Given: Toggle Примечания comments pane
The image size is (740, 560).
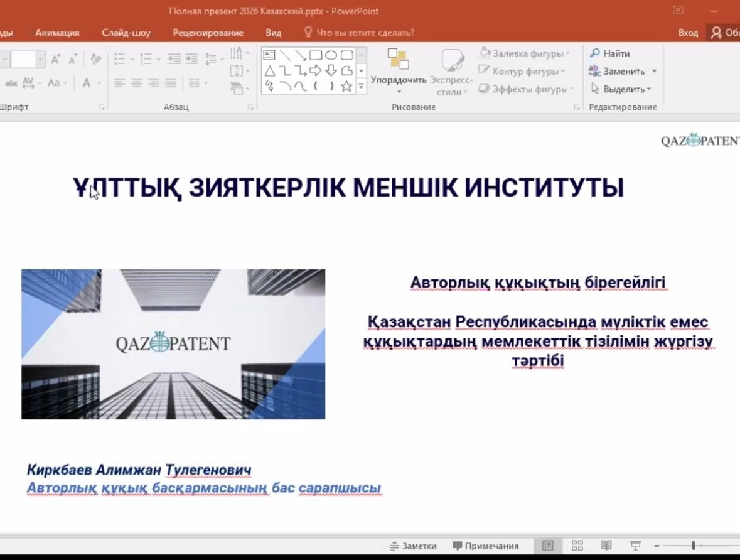Looking at the screenshot, I should click(x=486, y=546).
